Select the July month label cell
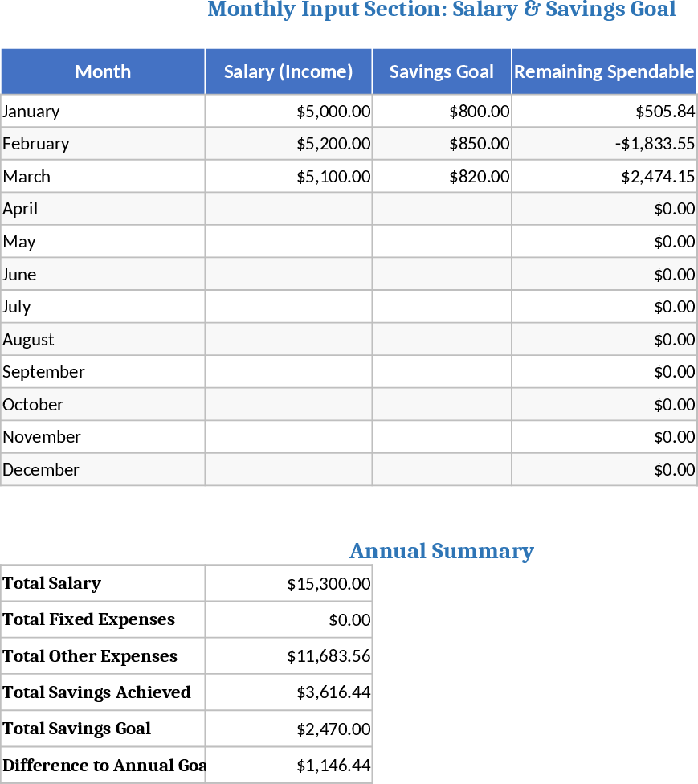The image size is (698, 784). (x=103, y=307)
